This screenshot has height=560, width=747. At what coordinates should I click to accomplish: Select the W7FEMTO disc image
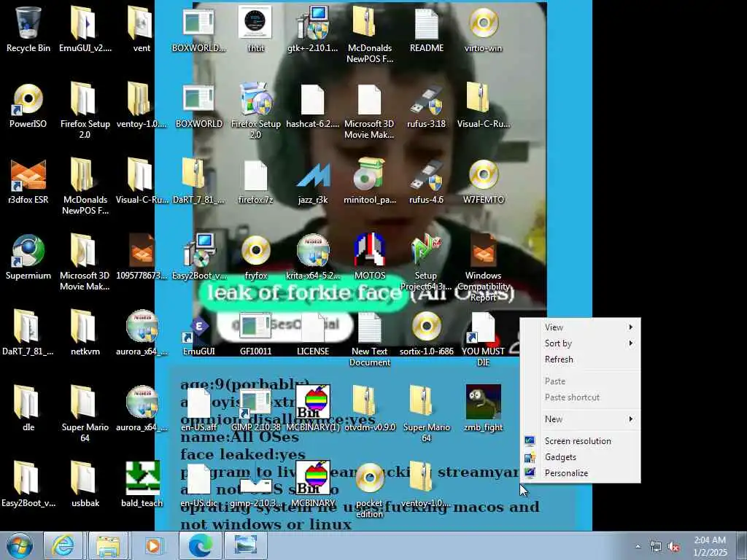point(483,181)
